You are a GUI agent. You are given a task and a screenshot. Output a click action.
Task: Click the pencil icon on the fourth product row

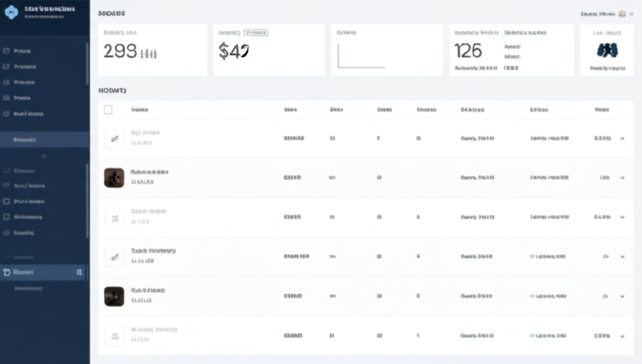click(113, 256)
